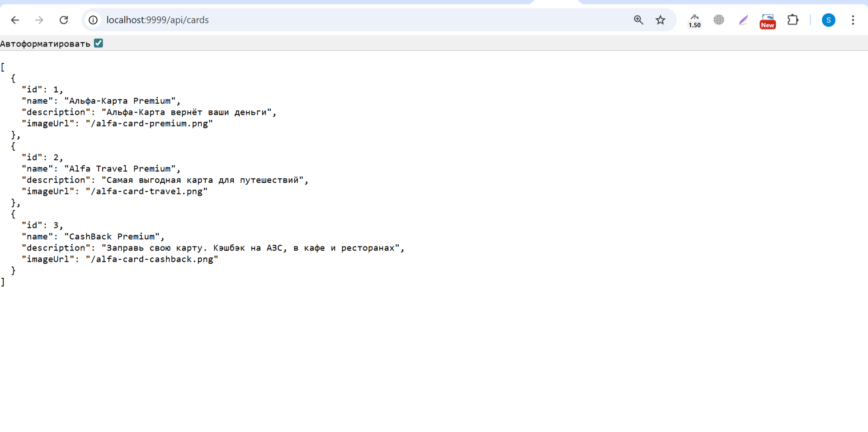Click the "/alfa-card-cashback.png" value
The height and width of the screenshot is (432, 868).
click(152, 259)
